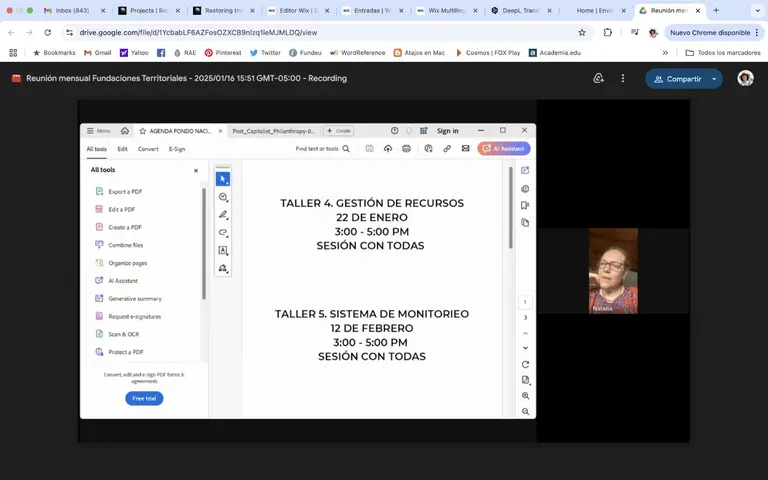This screenshot has width=768, height=480.
Task: Choose Generative summary tool
Action: [128, 298]
